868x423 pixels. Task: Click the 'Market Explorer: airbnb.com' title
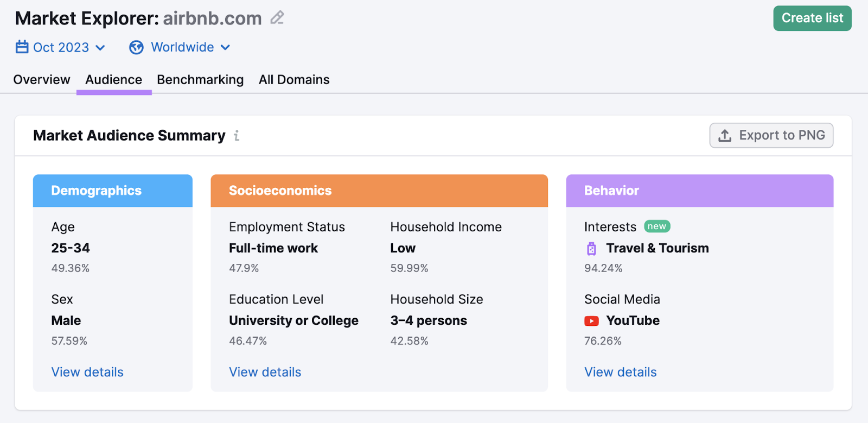pyautogui.click(x=138, y=18)
